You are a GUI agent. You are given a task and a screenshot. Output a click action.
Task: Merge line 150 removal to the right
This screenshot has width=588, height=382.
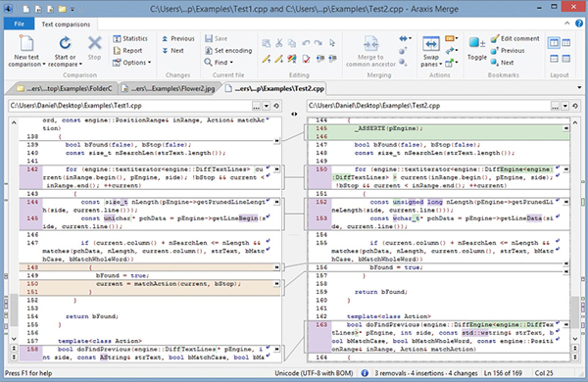[x=276, y=284]
